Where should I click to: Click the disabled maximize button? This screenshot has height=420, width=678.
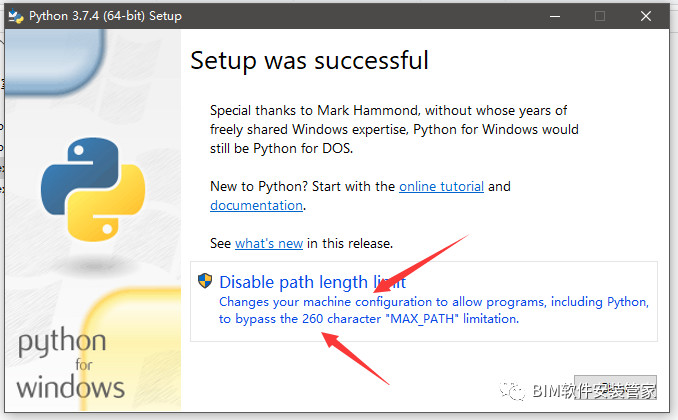coord(600,16)
